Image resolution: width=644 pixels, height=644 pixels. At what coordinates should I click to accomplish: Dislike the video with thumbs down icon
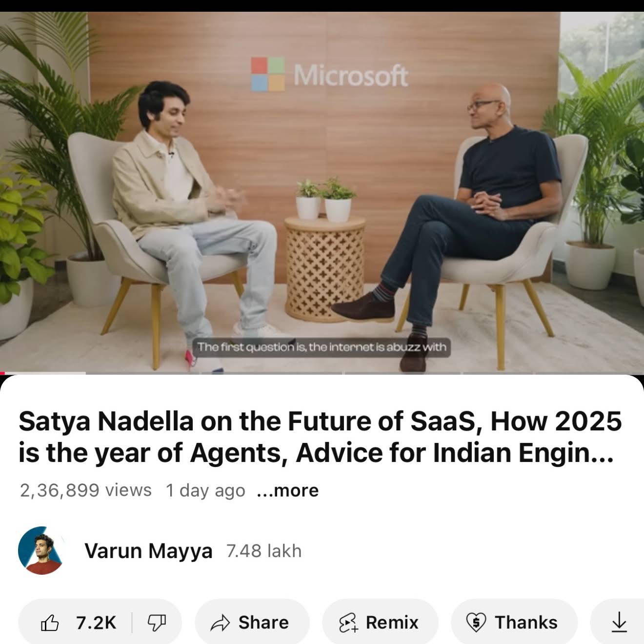[x=157, y=623]
